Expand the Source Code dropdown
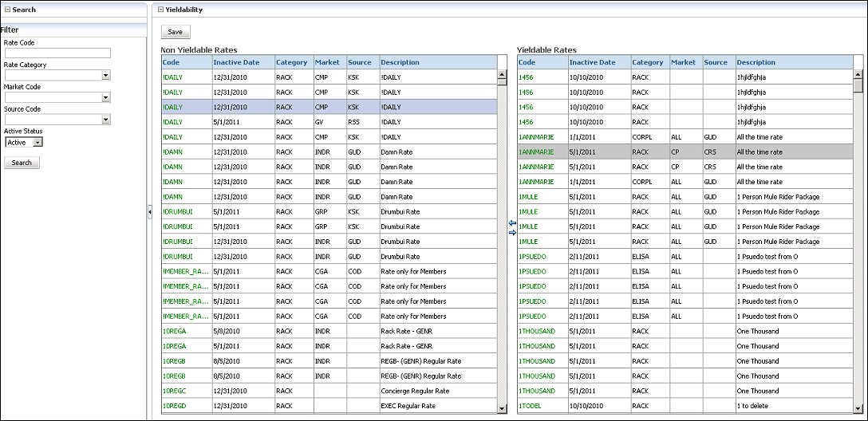 click(x=105, y=120)
